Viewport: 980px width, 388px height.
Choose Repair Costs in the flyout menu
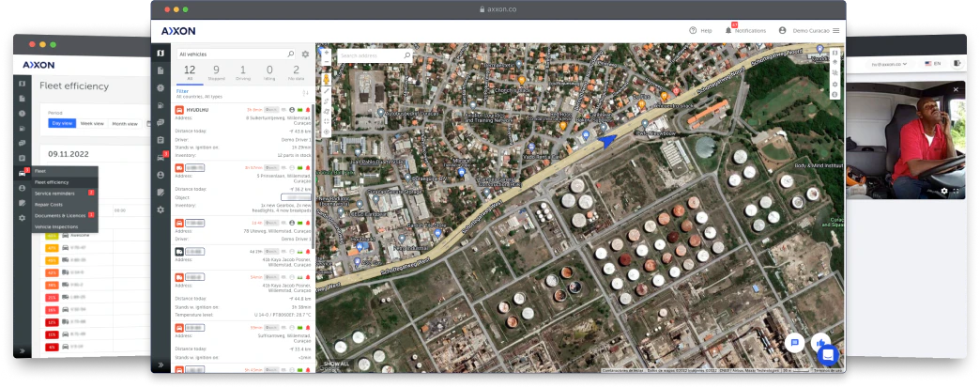click(65, 204)
